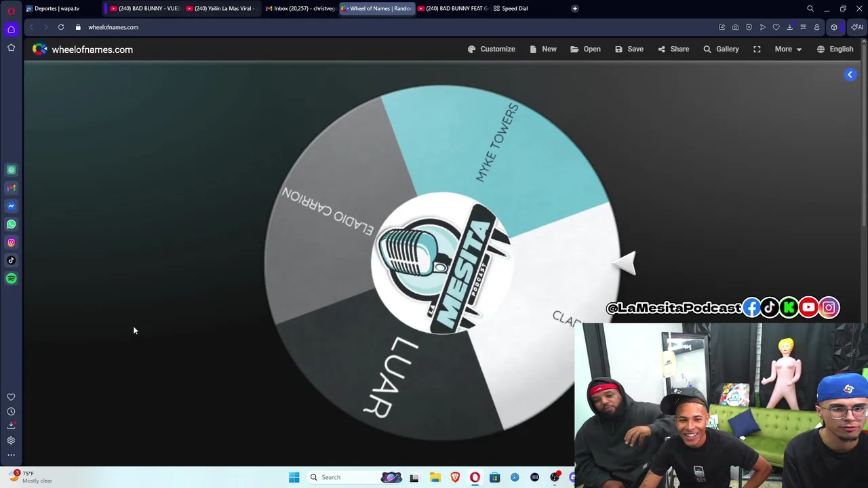Toggle fullscreen mode for the wheel
This screenshot has width=868, height=488.
757,49
